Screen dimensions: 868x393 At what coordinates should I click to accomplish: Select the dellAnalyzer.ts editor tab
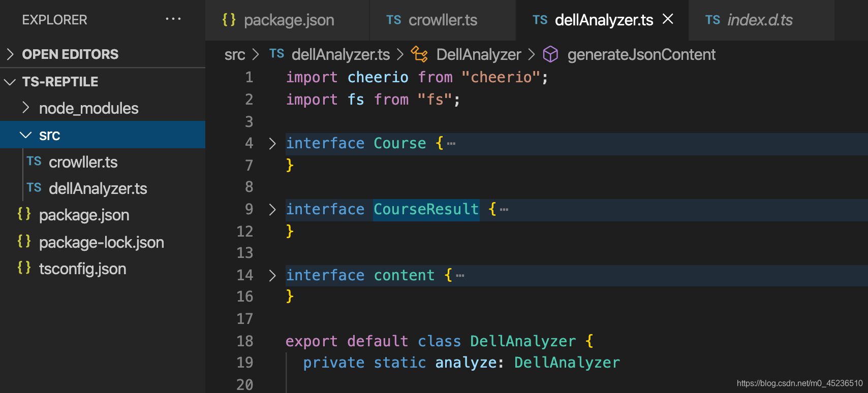click(602, 20)
